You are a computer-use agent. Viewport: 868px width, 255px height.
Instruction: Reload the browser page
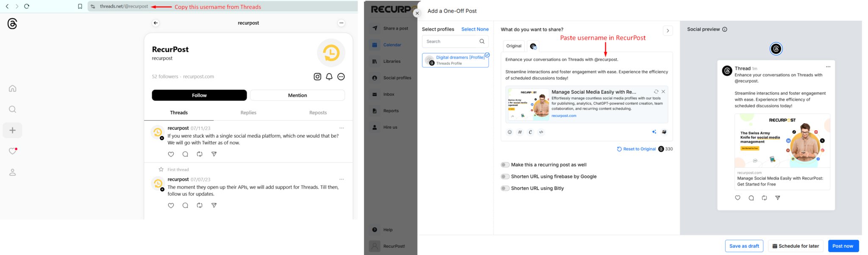(27, 6)
